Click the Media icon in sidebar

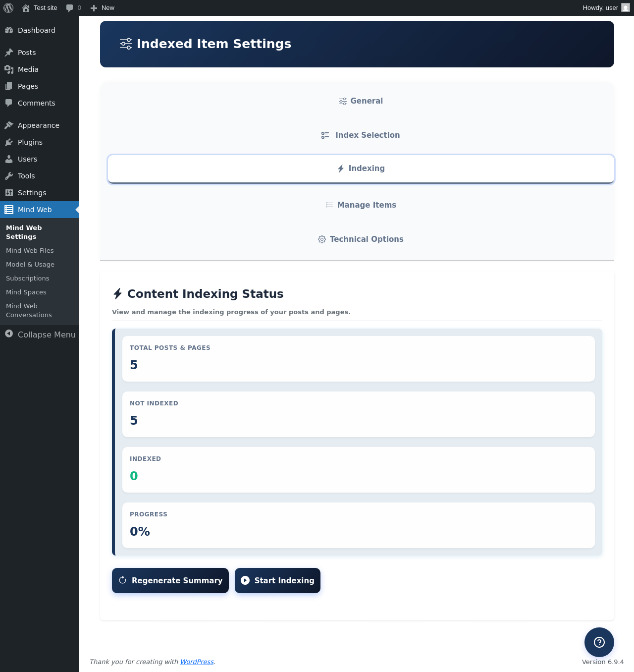[9, 69]
